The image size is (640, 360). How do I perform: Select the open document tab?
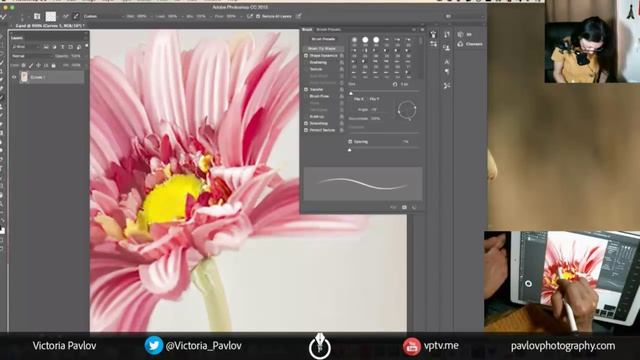50,25
